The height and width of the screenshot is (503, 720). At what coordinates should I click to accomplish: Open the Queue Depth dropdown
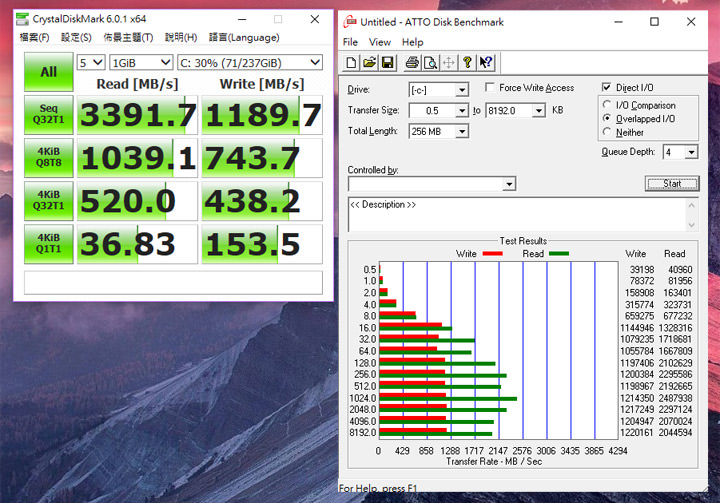[692, 152]
